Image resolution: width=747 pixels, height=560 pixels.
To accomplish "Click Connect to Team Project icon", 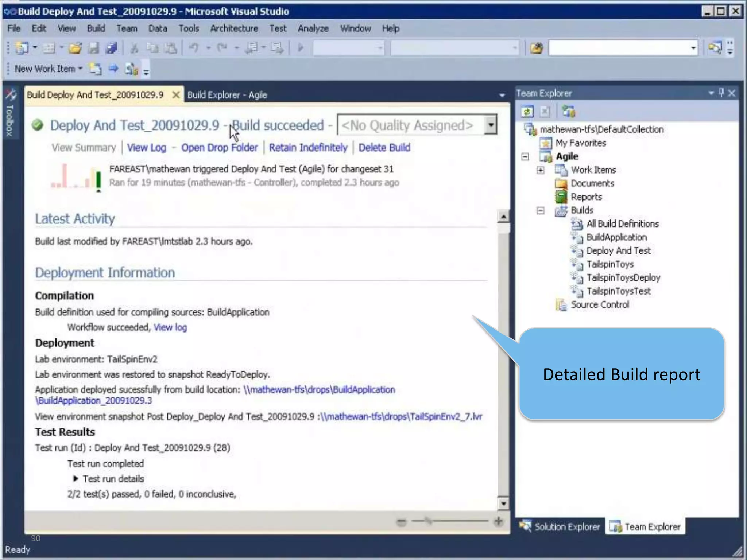I will [568, 111].
